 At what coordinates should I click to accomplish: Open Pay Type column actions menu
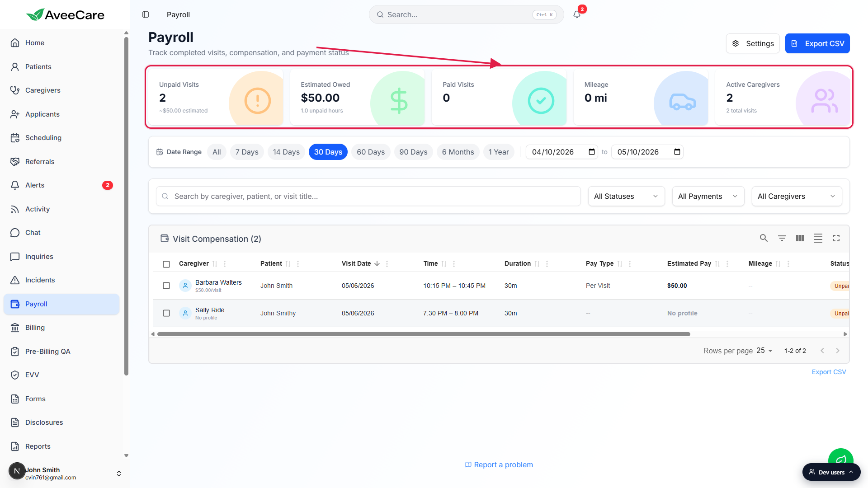[630, 264]
